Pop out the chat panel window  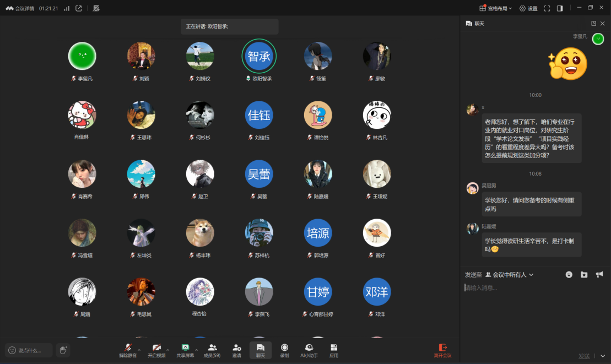coord(593,24)
